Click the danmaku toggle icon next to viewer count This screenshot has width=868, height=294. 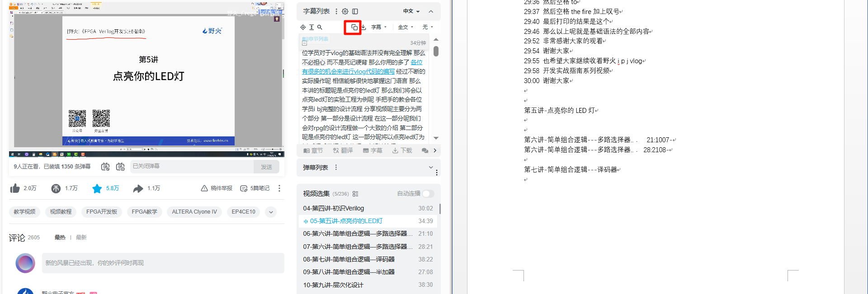pyautogui.click(x=105, y=167)
